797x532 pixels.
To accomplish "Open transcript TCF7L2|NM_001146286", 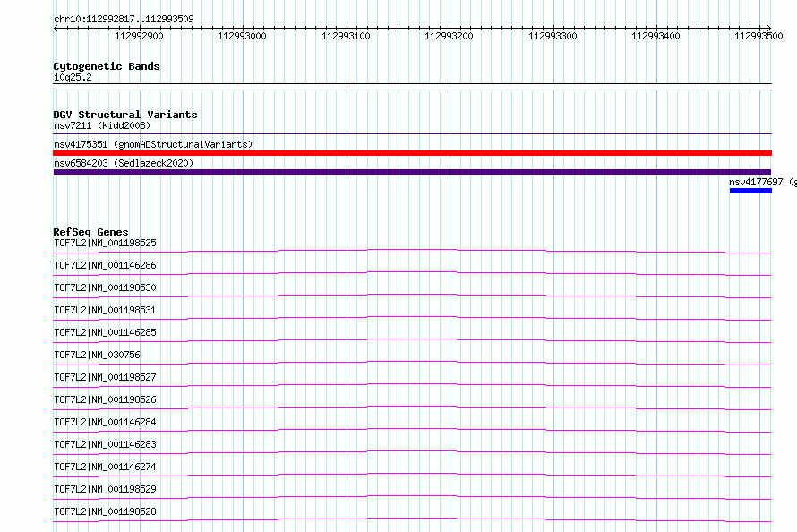I will pos(105,265).
